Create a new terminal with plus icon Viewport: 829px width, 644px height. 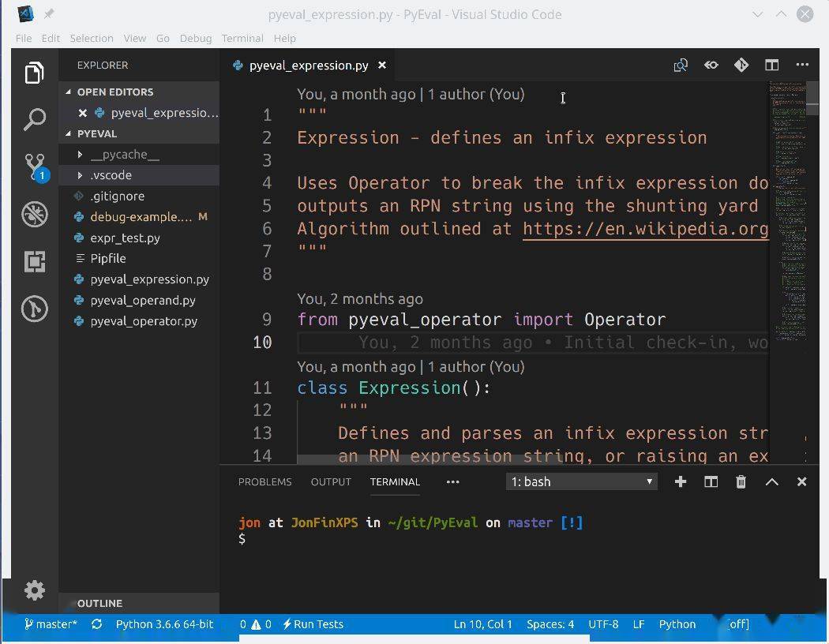(680, 481)
